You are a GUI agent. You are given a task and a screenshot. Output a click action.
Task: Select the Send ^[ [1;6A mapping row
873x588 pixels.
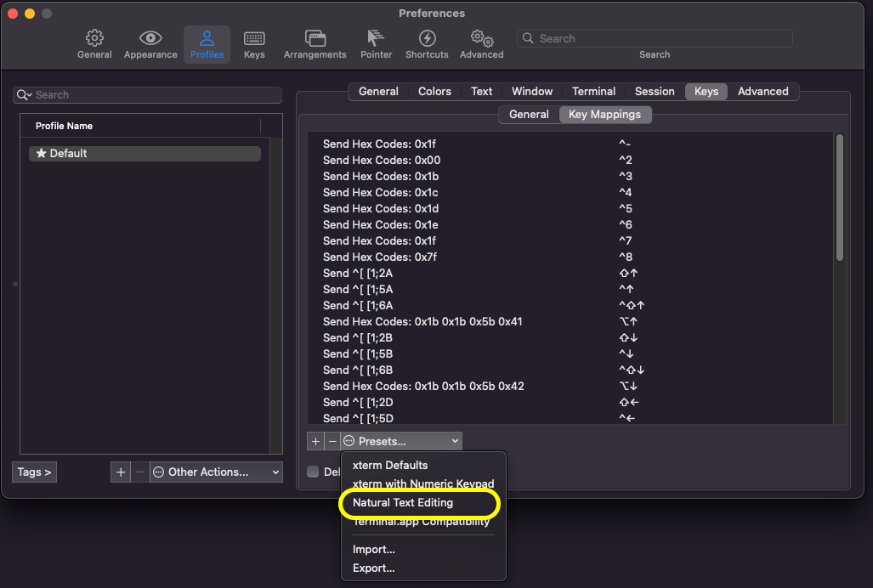(x=570, y=305)
